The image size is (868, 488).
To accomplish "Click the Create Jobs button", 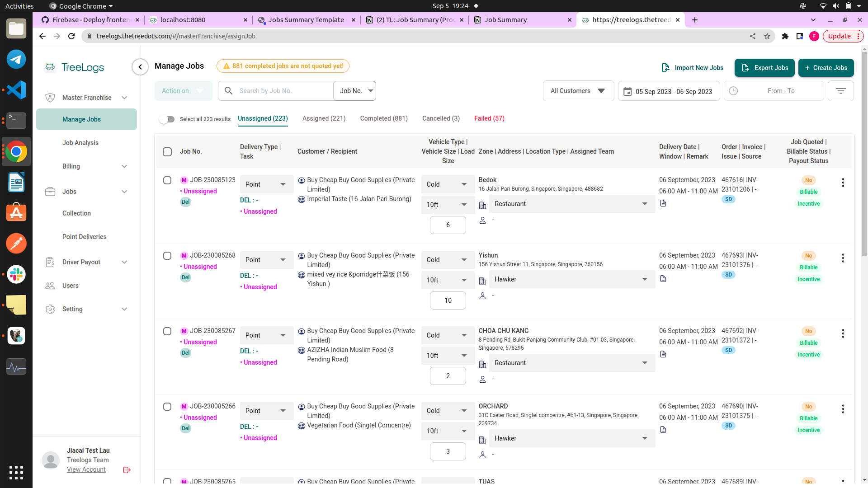I will coord(826,68).
